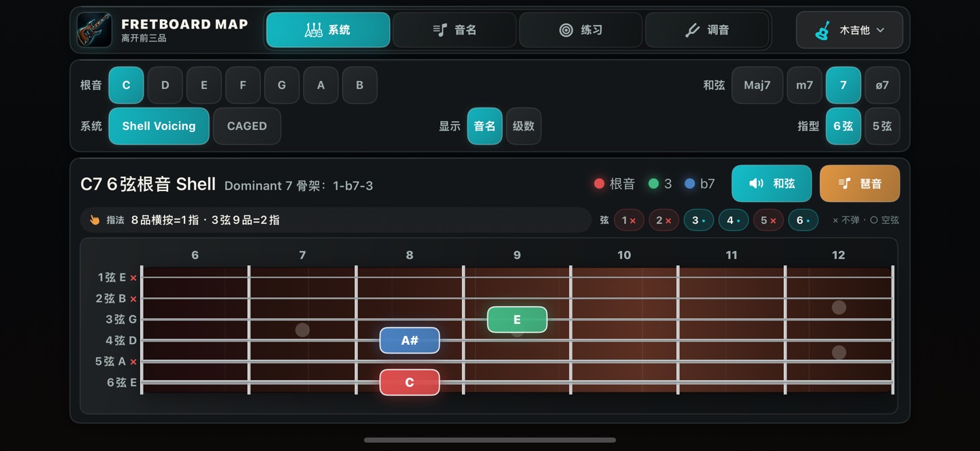Select root note C
The width and height of the screenshot is (980, 451).
click(x=126, y=85)
